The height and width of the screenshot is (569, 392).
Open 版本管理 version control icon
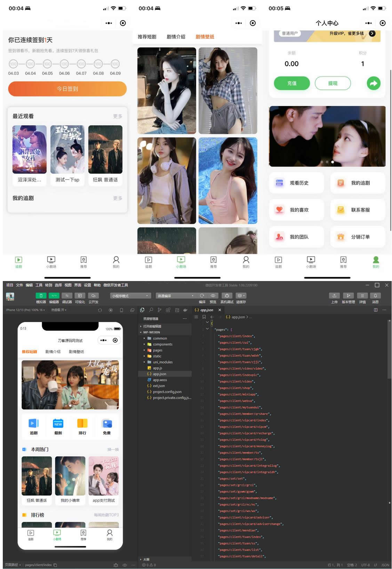point(348,296)
